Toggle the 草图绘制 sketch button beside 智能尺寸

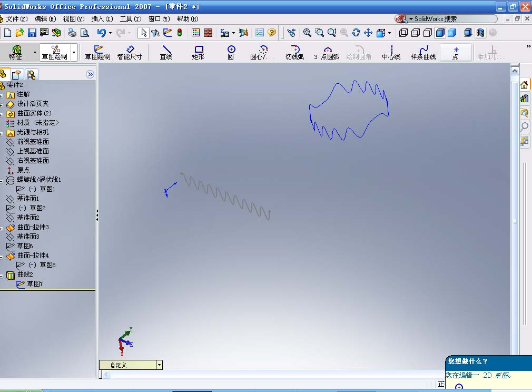coord(98,53)
